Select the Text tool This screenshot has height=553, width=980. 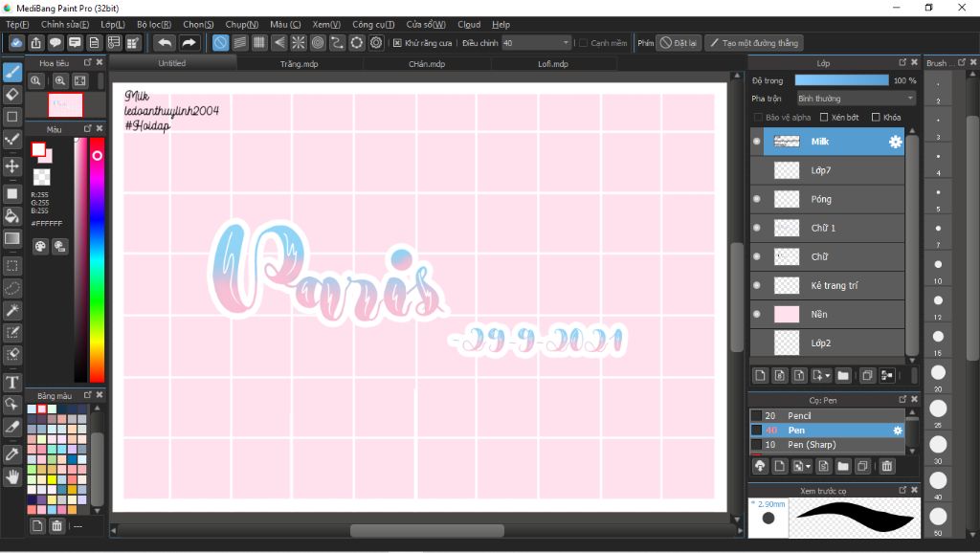[11, 383]
